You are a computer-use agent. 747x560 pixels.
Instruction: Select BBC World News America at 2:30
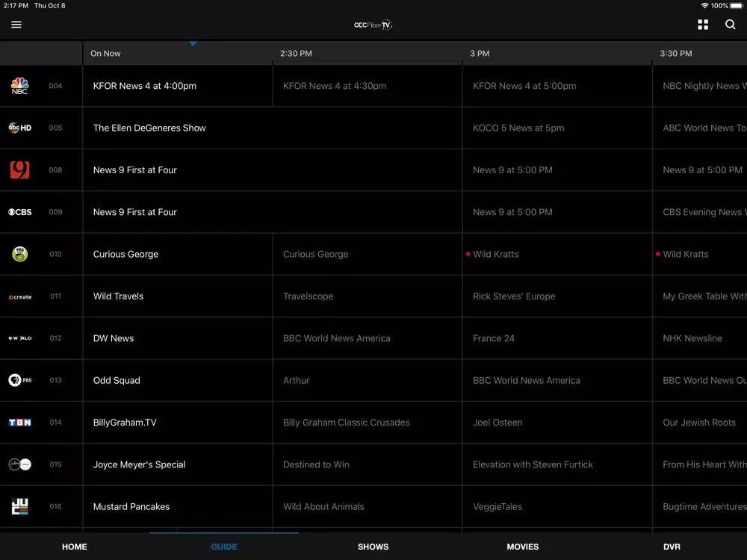tap(368, 338)
